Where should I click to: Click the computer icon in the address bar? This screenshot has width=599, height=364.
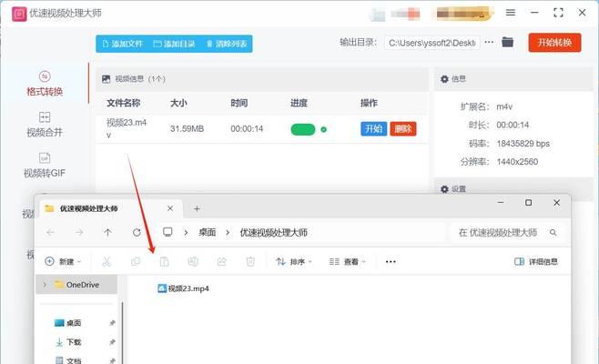pos(168,232)
